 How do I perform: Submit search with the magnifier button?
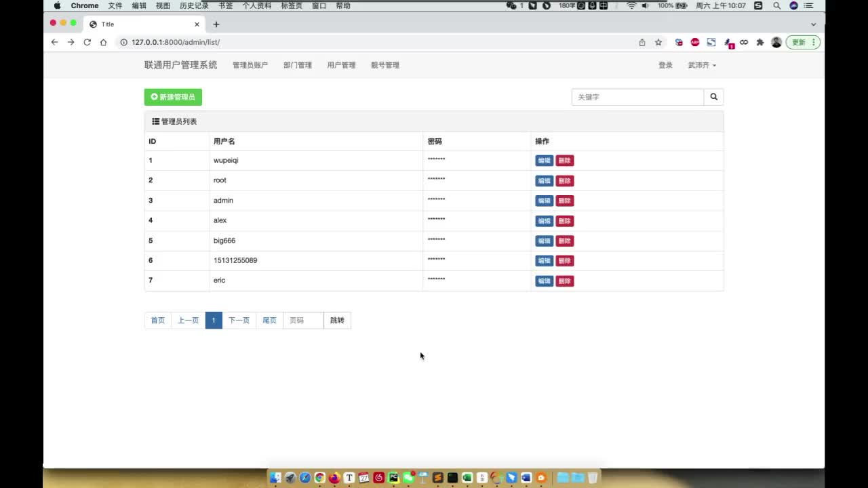(x=713, y=97)
